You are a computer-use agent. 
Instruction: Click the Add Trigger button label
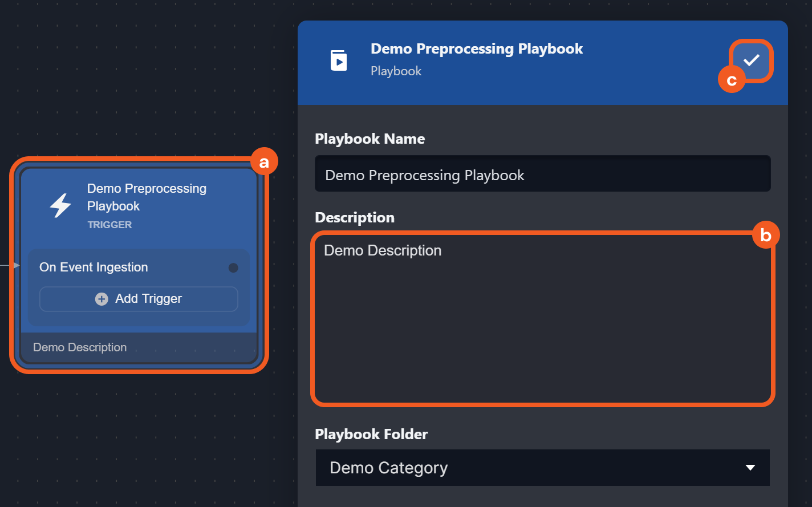point(148,299)
